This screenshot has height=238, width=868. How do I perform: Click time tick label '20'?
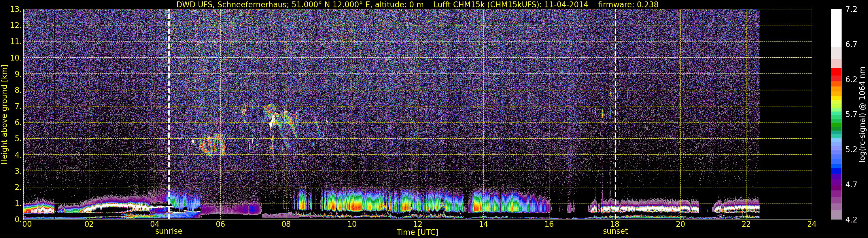click(x=680, y=224)
